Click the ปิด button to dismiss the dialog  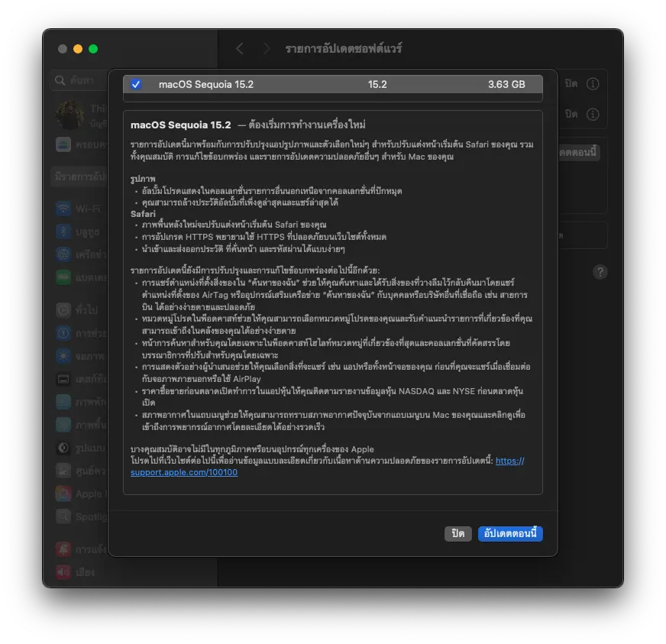coord(457,534)
